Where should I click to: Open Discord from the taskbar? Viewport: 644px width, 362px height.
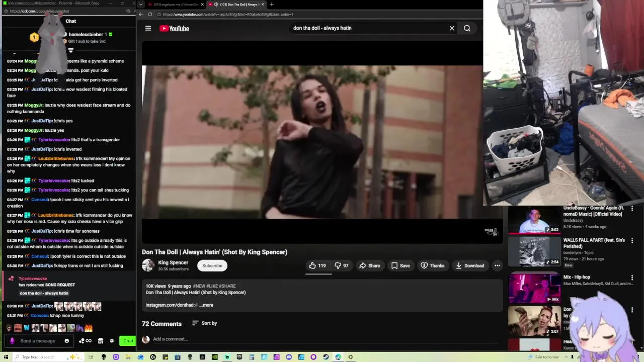tap(289, 357)
